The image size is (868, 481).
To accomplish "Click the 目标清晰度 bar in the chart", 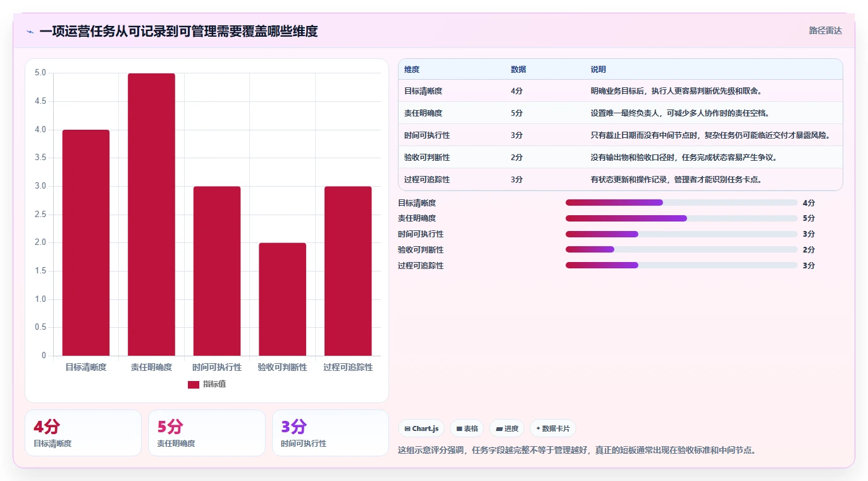I will pyautogui.click(x=86, y=242).
